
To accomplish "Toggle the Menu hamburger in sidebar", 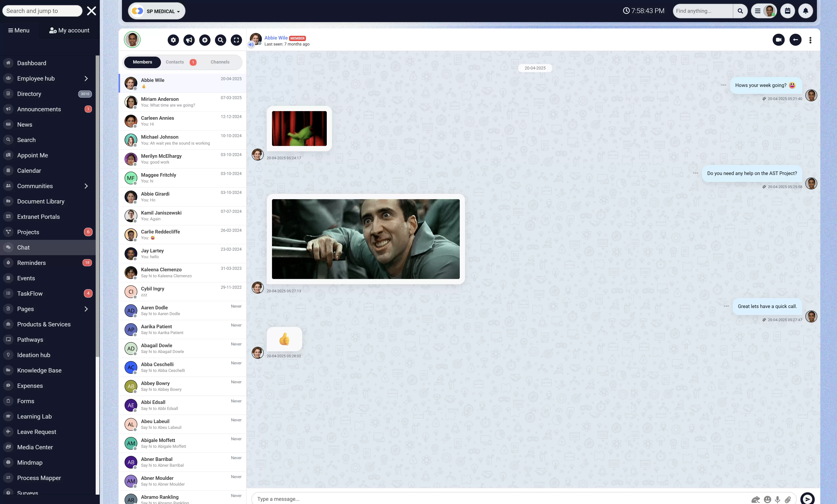I will click(19, 30).
